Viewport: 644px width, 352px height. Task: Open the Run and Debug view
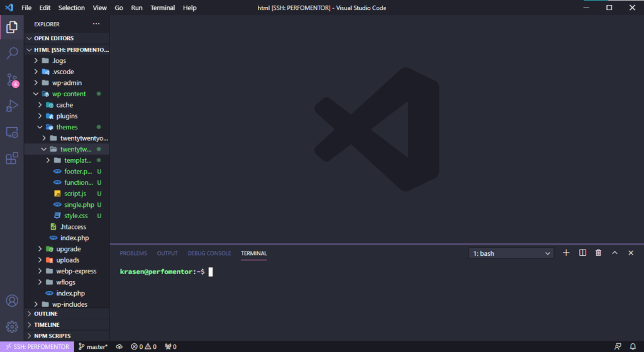12,106
